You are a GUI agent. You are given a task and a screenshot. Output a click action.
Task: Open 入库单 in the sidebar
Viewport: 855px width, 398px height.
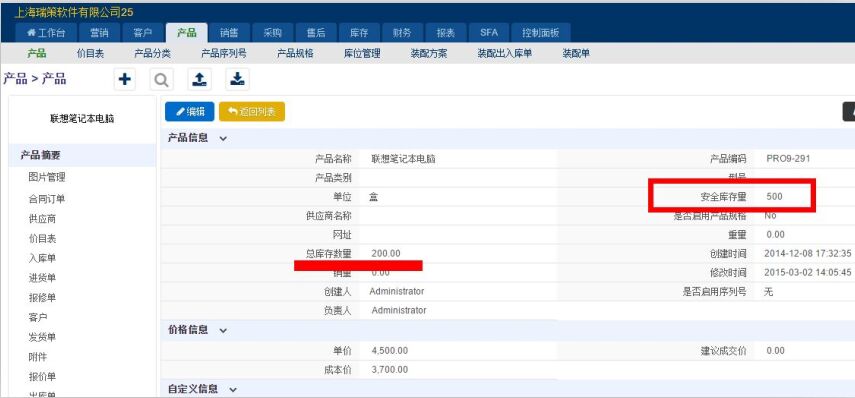(x=43, y=258)
